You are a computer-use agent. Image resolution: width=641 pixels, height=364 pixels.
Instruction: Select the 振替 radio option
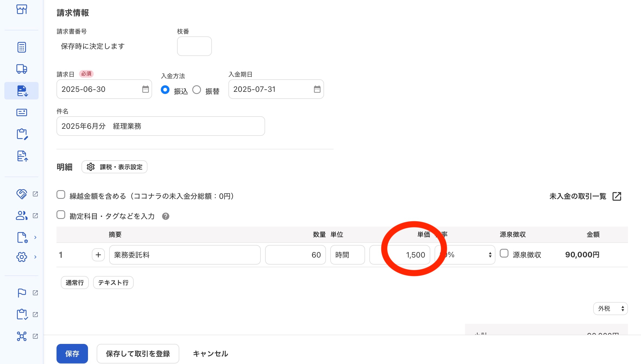197,90
